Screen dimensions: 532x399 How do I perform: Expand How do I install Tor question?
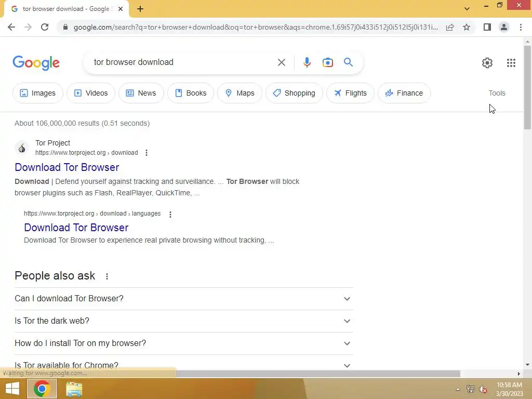coord(184,343)
